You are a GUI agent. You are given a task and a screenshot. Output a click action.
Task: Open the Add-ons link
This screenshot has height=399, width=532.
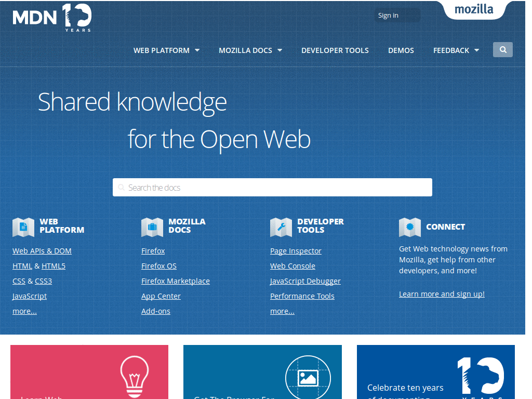pyautogui.click(x=156, y=311)
